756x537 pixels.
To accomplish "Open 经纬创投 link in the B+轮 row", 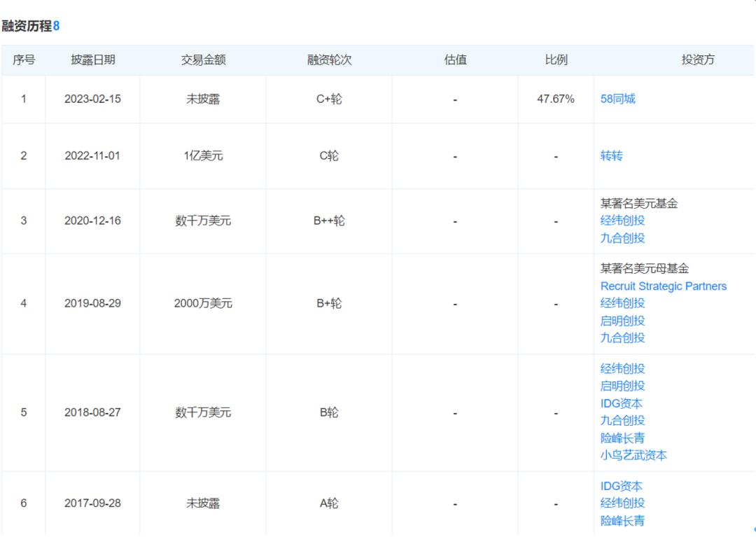I will [622, 303].
